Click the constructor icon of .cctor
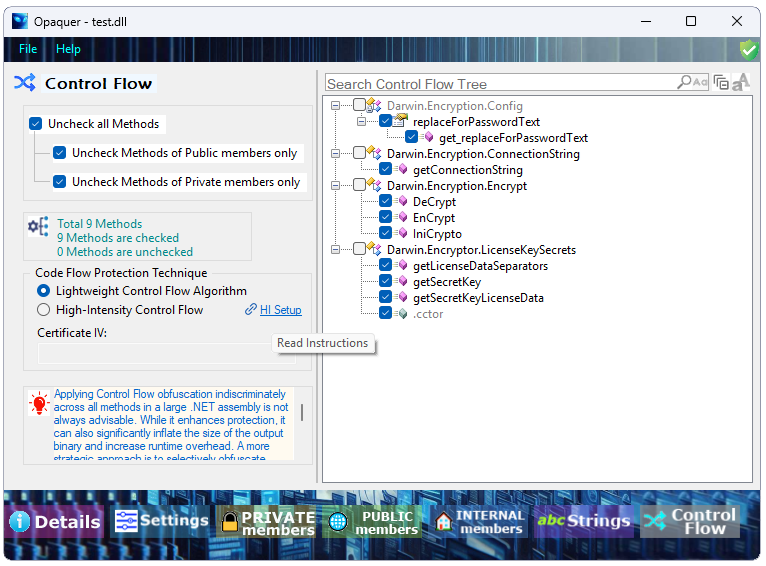Image resolution: width=766 pixels, height=566 pixels. (x=401, y=314)
